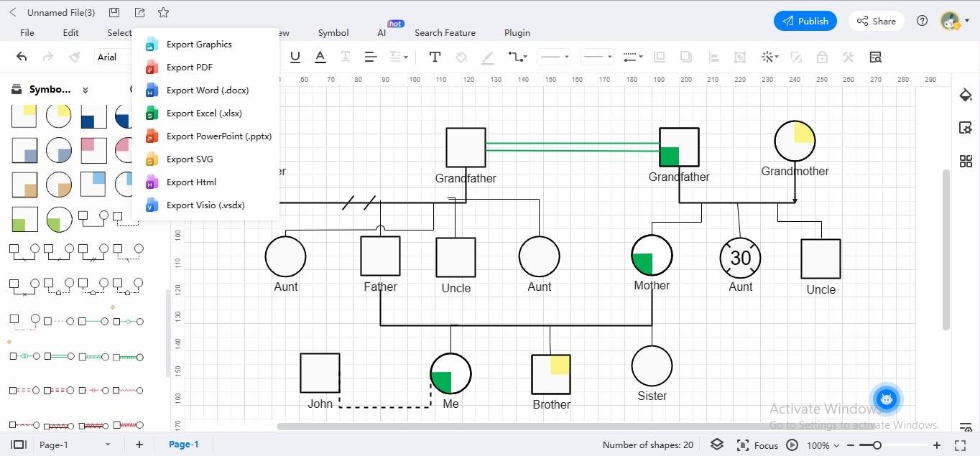The image size is (980, 456).
Task: Go back using the arrow beside Unnamed File(3)
Action: pos(12,12)
